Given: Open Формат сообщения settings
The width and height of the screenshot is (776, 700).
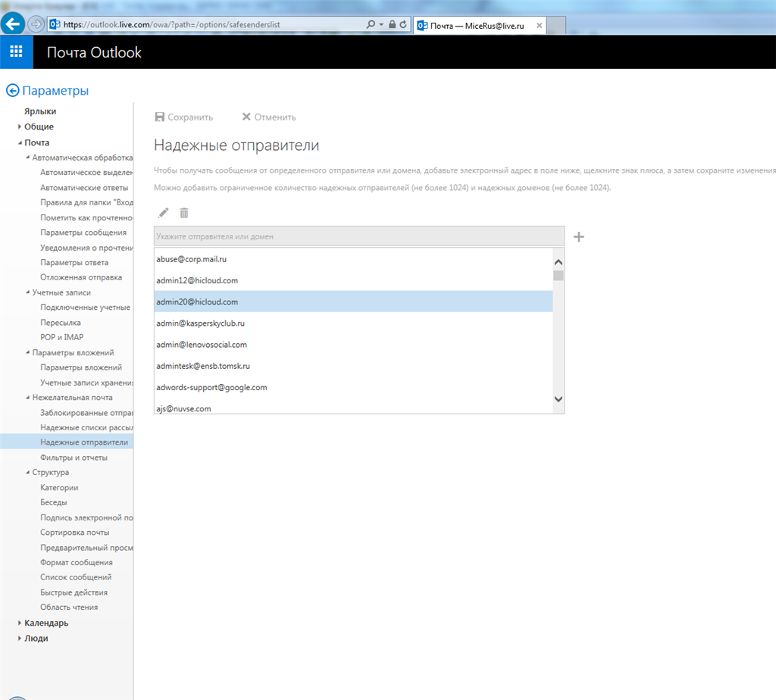Looking at the screenshot, I should 77,562.
